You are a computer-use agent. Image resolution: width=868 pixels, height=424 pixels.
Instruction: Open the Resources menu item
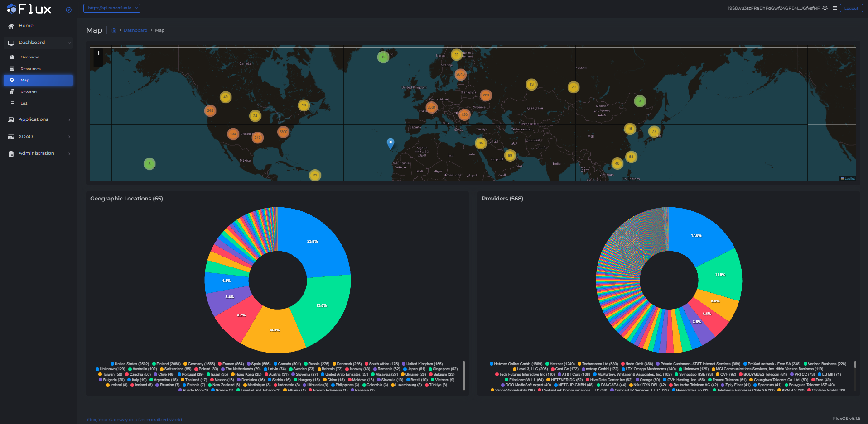pos(30,69)
